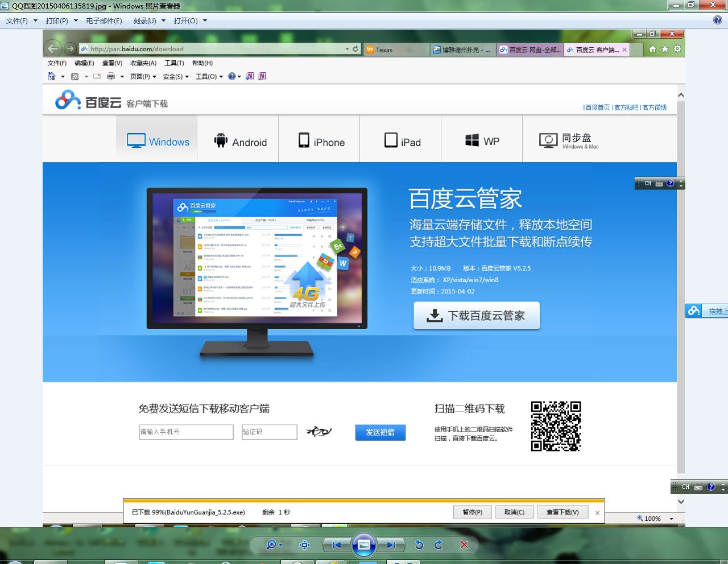The height and width of the screenshot is (564, 728).
Task: Open the browser 帮助(H) menu
Action: pos(202,63)
